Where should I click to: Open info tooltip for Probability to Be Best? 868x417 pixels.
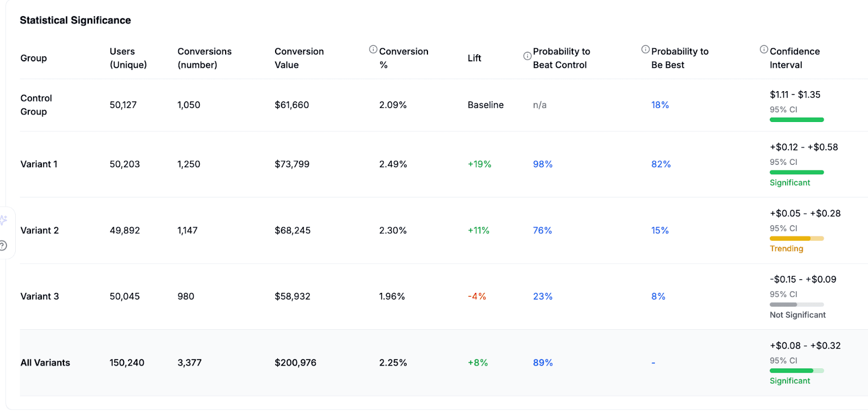646,49
